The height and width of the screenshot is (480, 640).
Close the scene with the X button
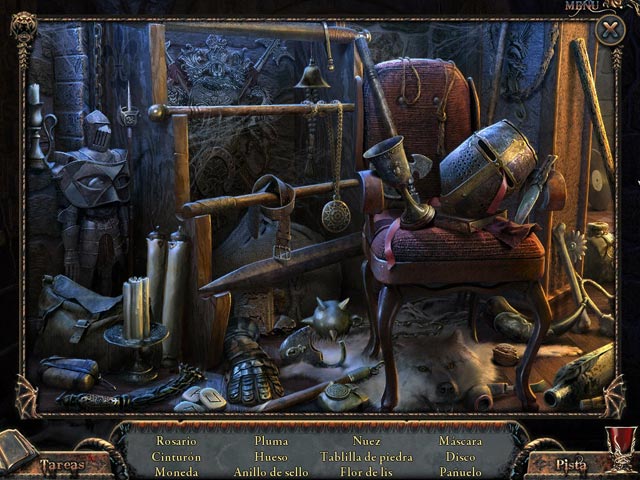click(609, 30)
